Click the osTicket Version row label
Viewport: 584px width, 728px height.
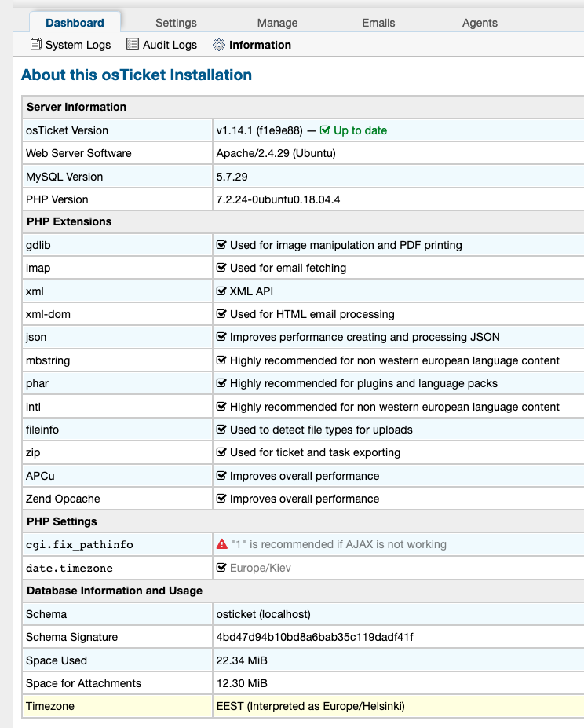point(67,130)
